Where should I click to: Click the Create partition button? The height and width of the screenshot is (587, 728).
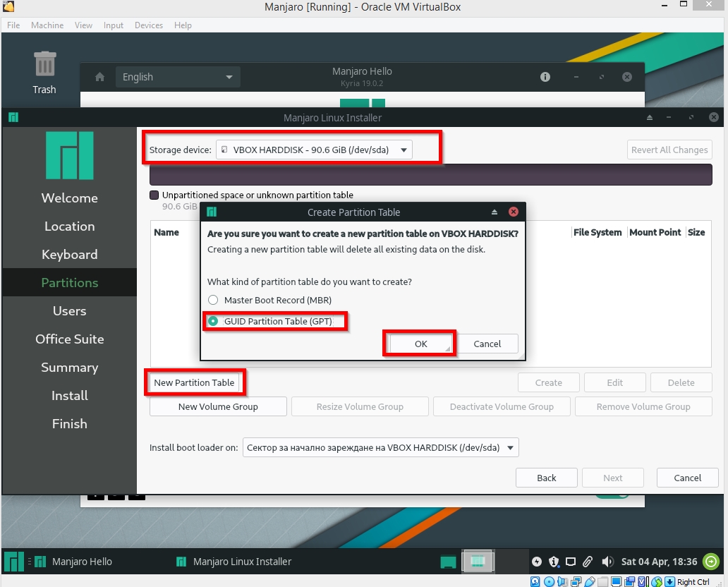(549, 382)
